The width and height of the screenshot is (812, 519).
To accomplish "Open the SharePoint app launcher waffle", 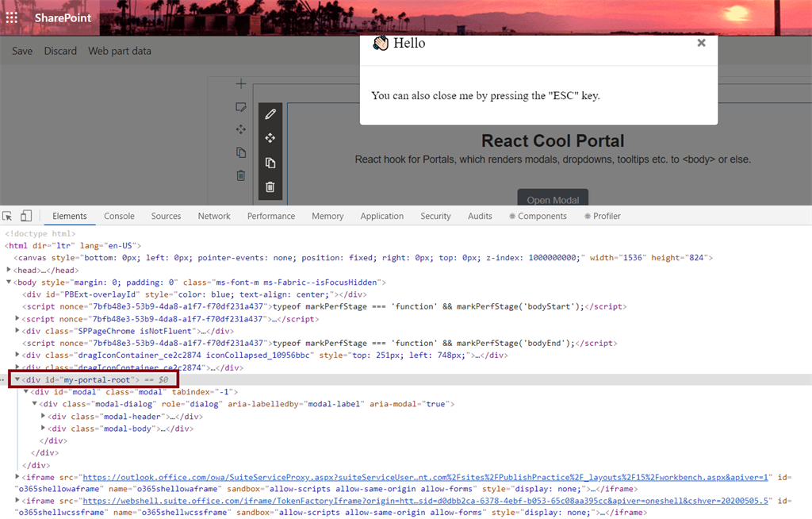I will [x=11, y=17].
